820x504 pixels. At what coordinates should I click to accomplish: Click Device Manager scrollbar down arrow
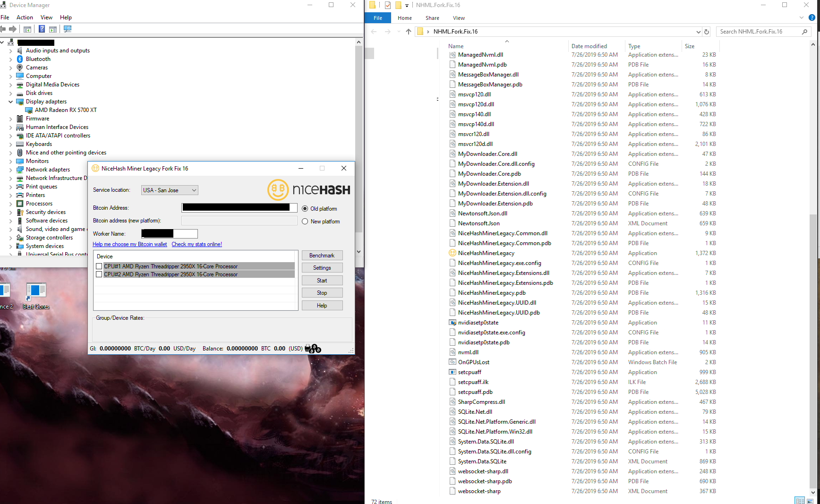point(359,252)
